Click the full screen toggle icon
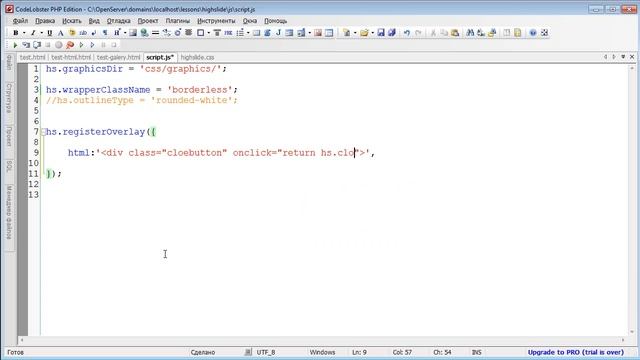 pos(544,33)
